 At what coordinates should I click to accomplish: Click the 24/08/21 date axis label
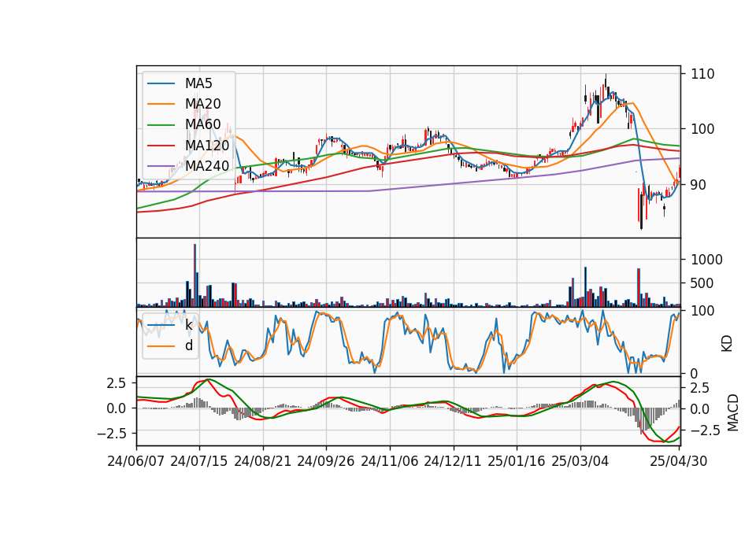pos(263,461)
